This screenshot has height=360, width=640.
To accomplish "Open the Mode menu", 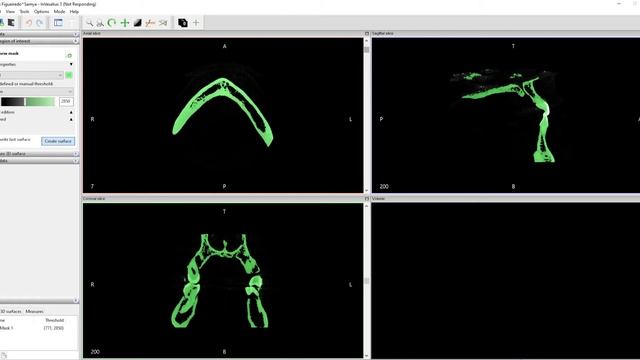I will (59, 12).
